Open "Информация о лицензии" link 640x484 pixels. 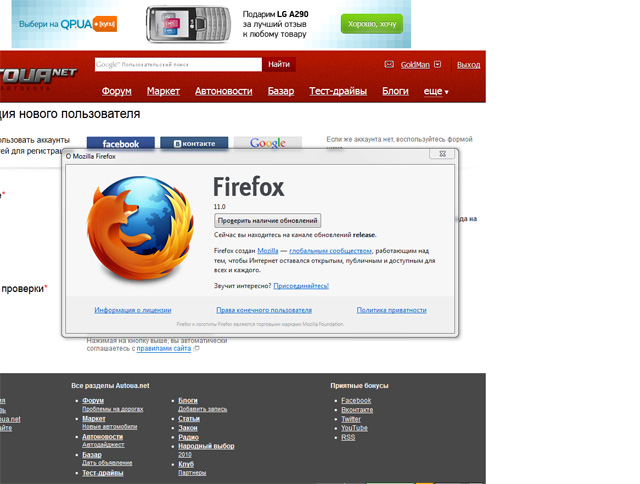pyautogui.click(x=133, y=310)
